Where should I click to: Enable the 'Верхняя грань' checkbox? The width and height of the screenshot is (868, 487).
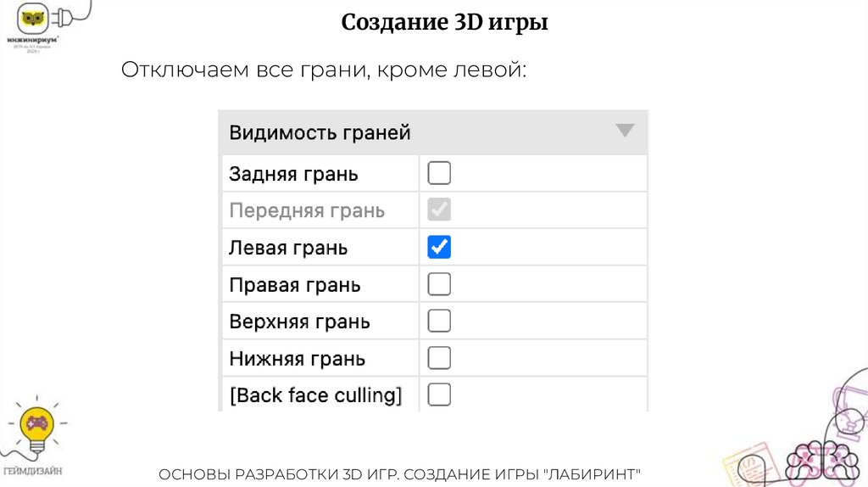pos(439,321)
